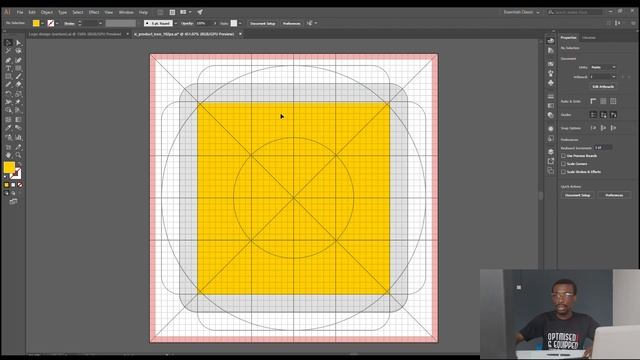Select the Rotate tool
Image resolution: width=640 pixels, height=360 pixels.
(x=8, y=93)
